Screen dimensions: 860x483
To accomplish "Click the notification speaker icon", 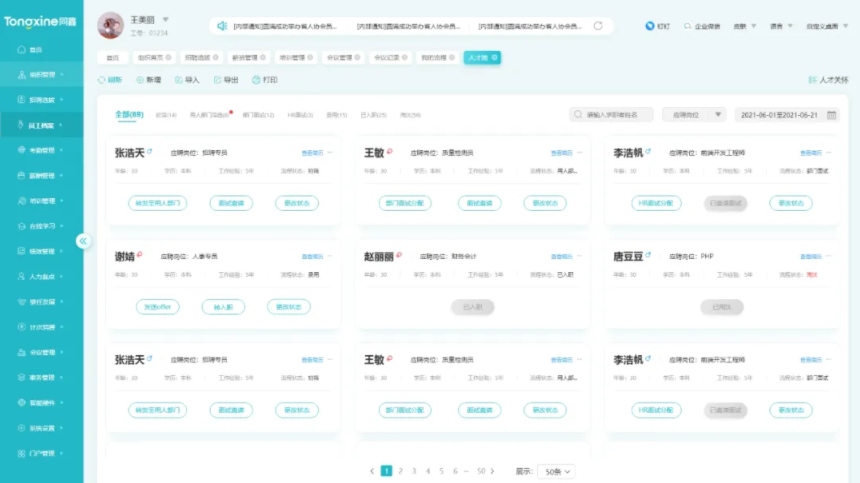I will [x=221, y=26].
